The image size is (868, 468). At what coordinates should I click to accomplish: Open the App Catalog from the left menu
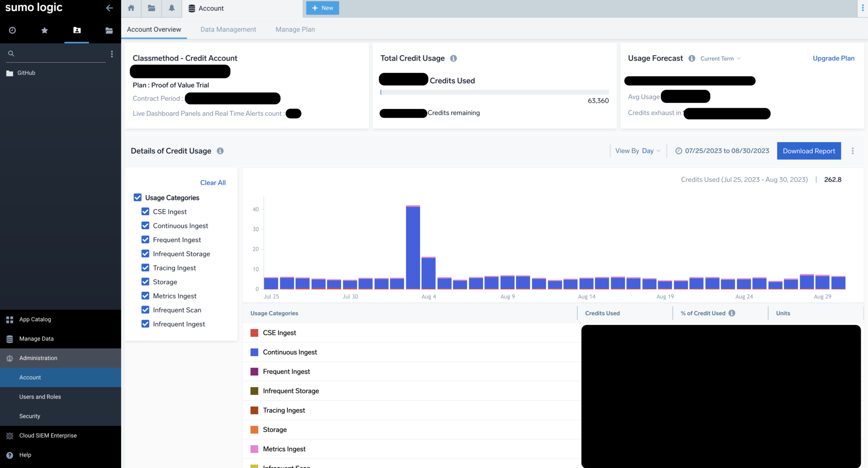(35, 319)
